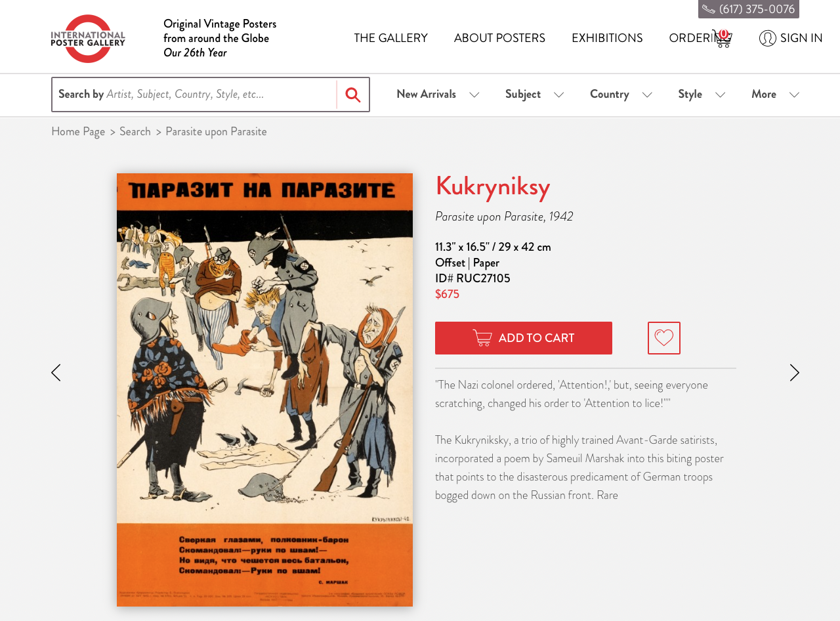This screenshot has width=840, height=621.
Task: Click the Search breadcrumb link
Action: (135, 131)
